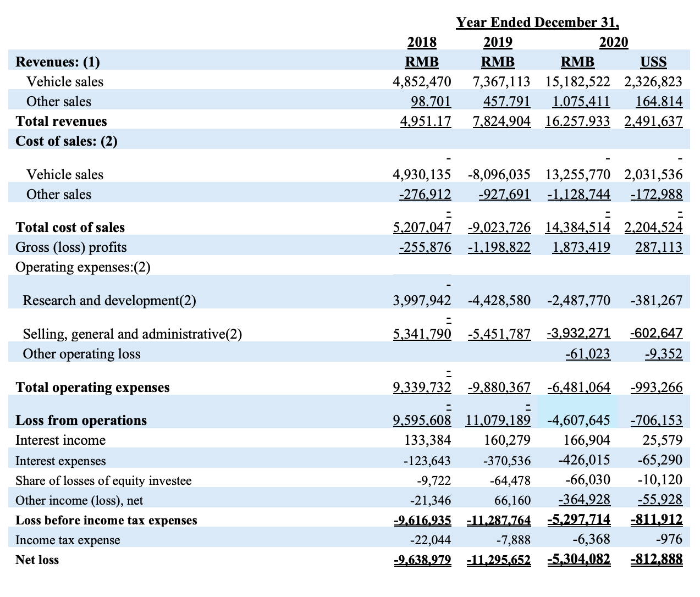
Task: Click the "Other operating loss" label
Action: point(81,353)
